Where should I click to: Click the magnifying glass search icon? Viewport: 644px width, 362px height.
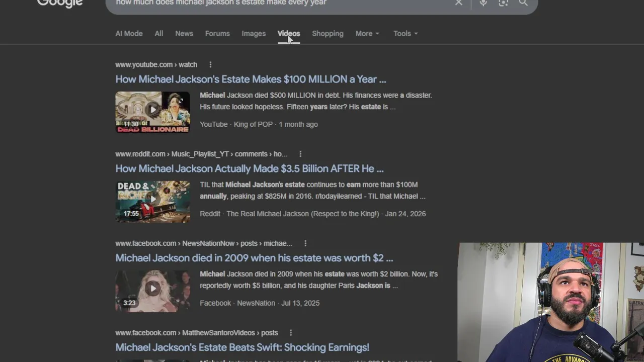523,3
